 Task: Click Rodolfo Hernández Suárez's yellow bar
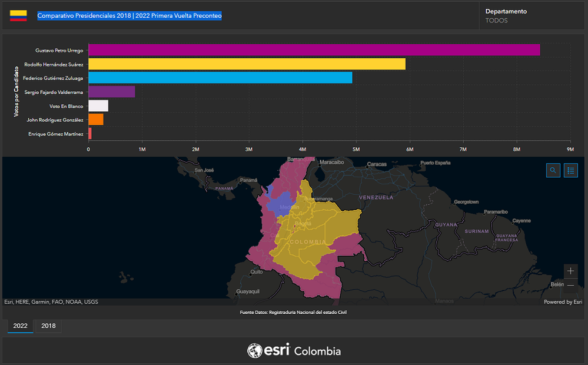[247, 64]
